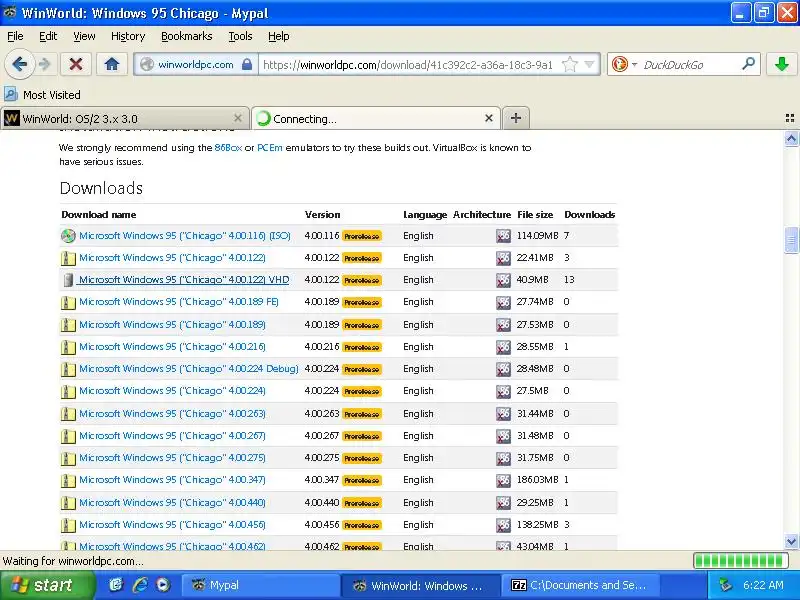Open a new tab with the plus button
Screen dimensions: 800x600
coord(516,118)
